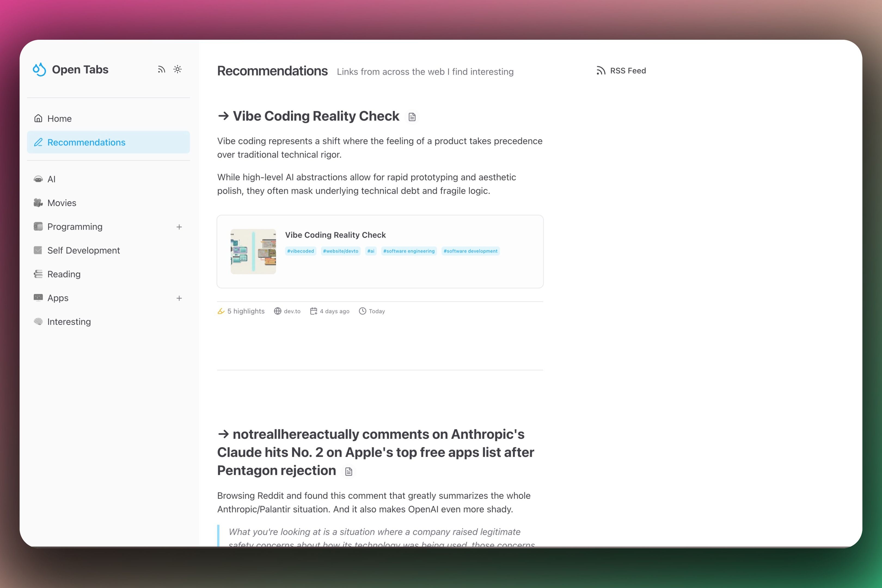Click Vibe Coding card thumbnail image

(253, 252)
